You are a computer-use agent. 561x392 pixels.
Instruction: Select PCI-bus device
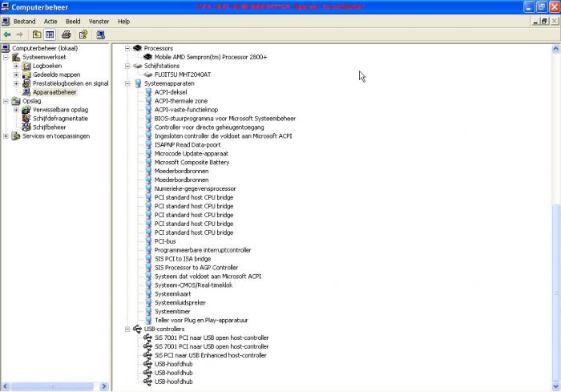[165, 241]
